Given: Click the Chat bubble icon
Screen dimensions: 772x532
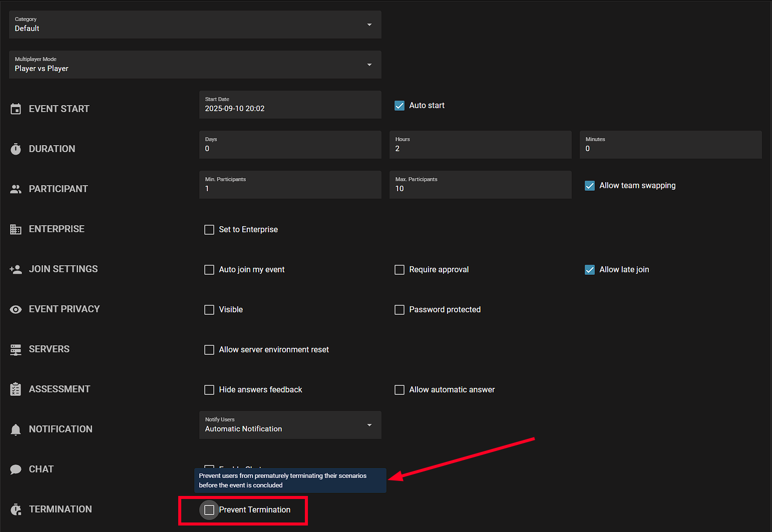Looking at the screenshot, I should click(x=16, y=469).
